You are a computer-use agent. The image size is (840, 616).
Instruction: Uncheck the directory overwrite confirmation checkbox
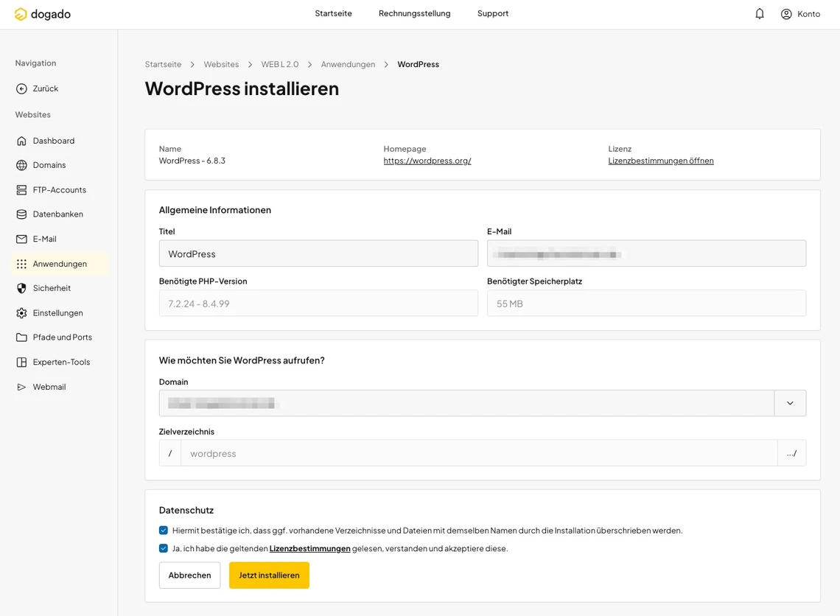point(163,529)
